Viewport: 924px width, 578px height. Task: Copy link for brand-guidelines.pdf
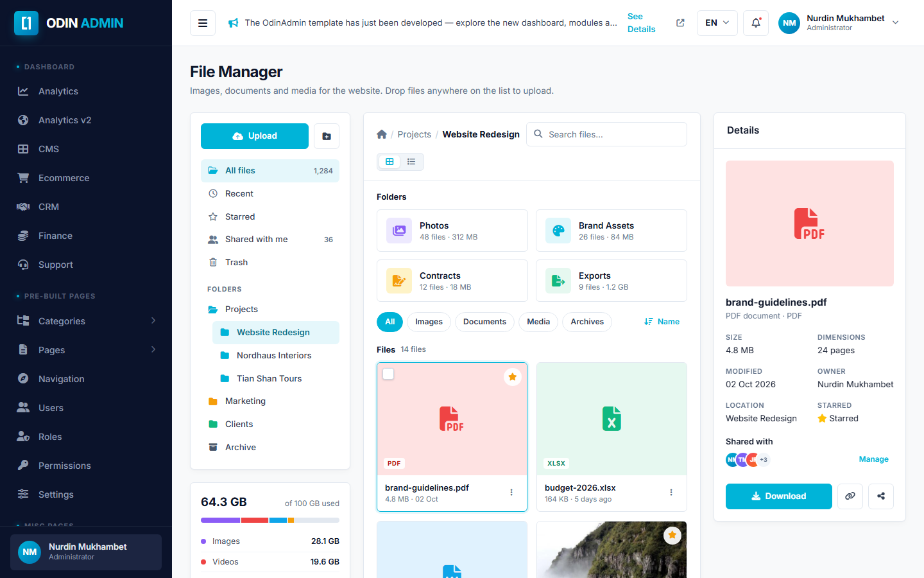point(850,496)
